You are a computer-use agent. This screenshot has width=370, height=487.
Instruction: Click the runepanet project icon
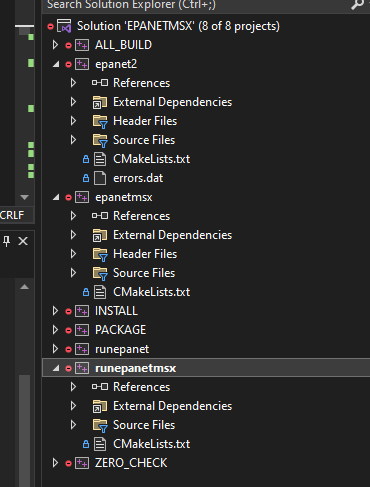pyautogui.click(x=82, y=349)
